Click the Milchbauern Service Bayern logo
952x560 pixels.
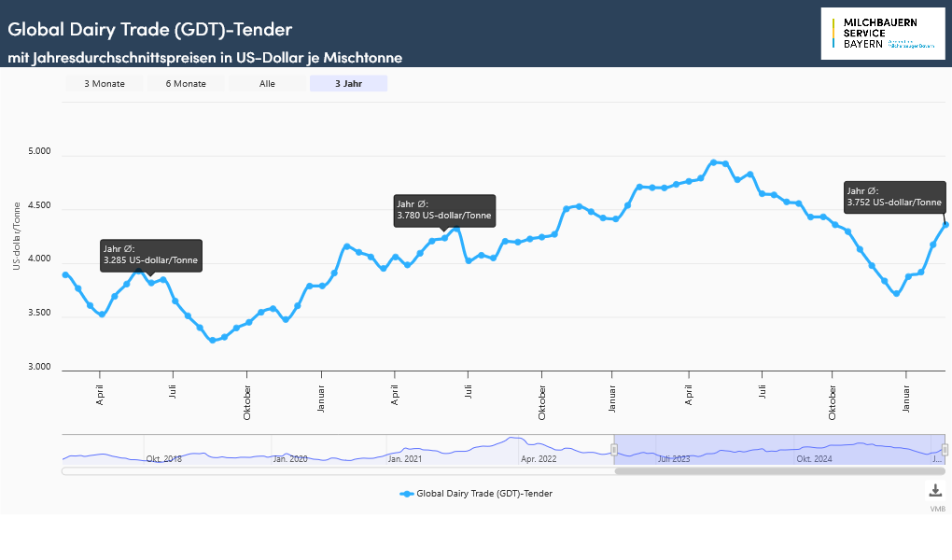click(883, 34)
